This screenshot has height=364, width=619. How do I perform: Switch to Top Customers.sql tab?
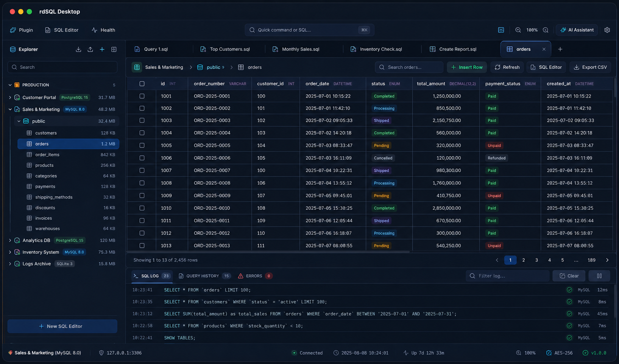(225, 49)
